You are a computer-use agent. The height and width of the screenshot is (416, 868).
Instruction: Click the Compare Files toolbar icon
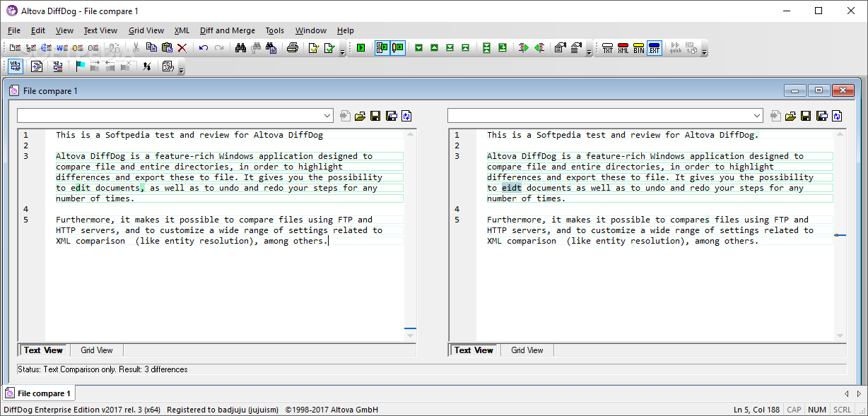coord(15,48)
